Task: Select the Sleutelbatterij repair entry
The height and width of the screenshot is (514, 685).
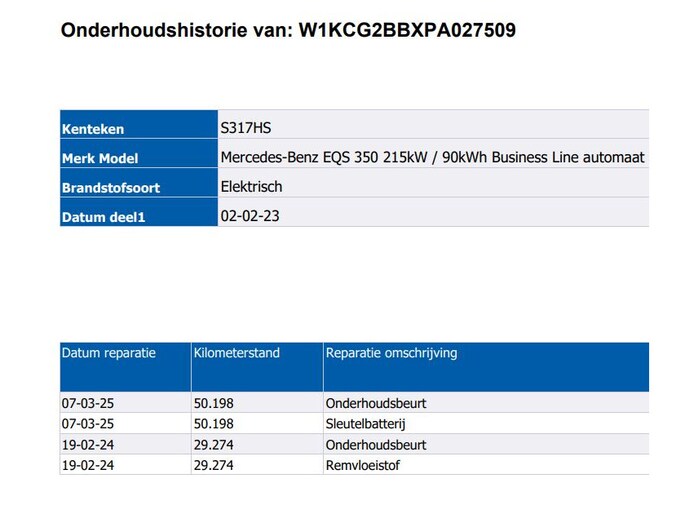Action: (x=369, y=424)
